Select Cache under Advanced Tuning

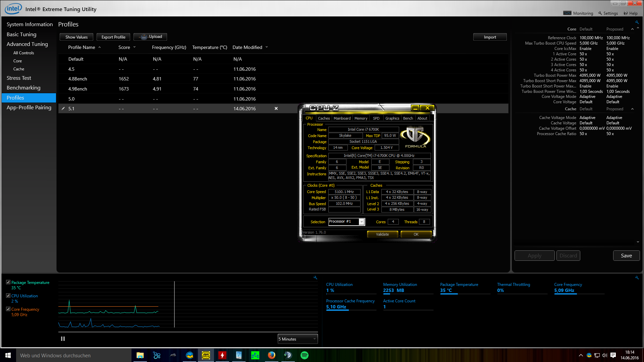(x=19, y=69)
